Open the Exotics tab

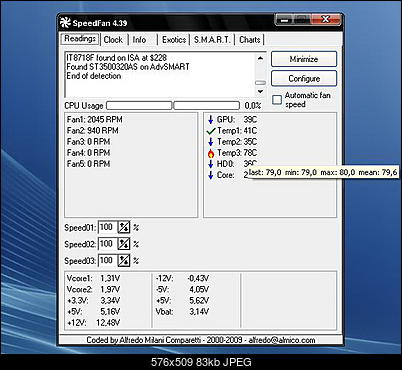pos(174,40)
